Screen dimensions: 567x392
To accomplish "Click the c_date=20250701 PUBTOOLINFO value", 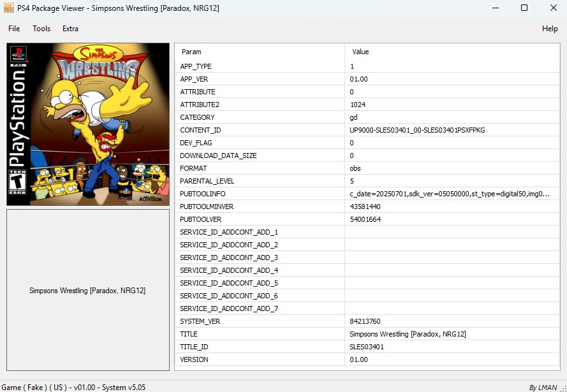I will [450, 194].
